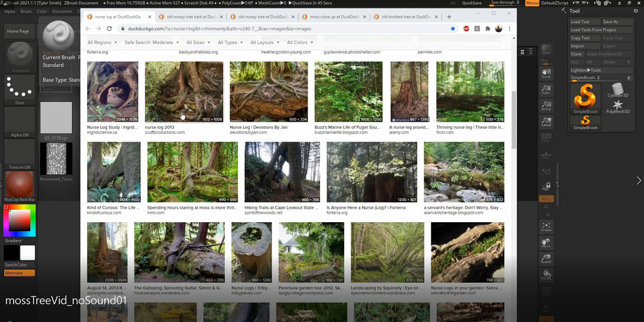Open the ZBrush Document menu

click(x=62, y=12)
